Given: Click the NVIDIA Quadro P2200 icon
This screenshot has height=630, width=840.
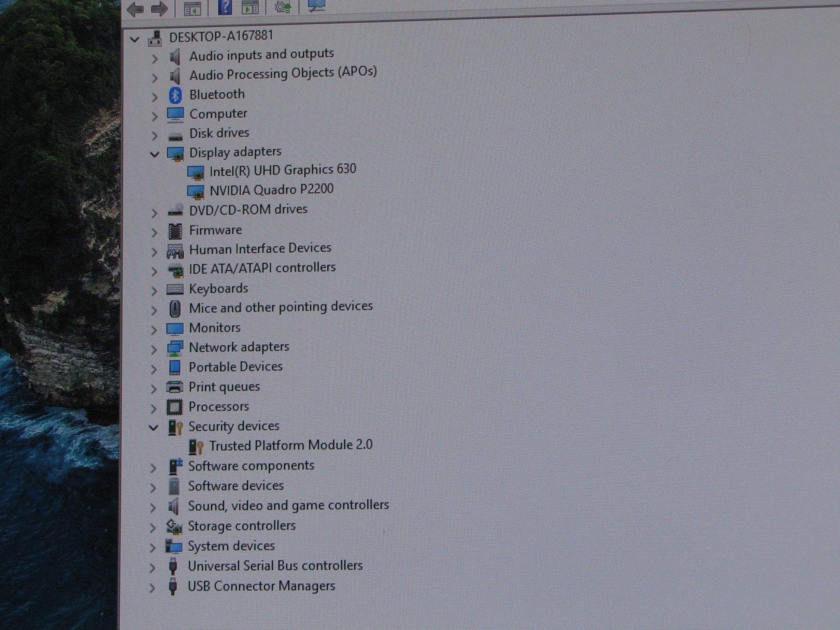Looking at the screenshot, I should [196, 192].
